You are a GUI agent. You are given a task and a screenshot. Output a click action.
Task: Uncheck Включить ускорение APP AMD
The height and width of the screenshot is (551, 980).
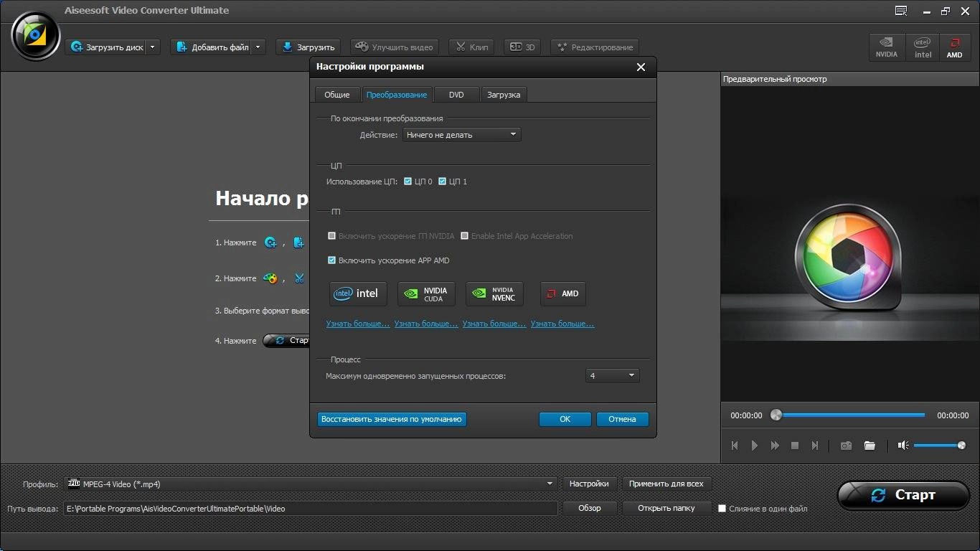[331, 260]
